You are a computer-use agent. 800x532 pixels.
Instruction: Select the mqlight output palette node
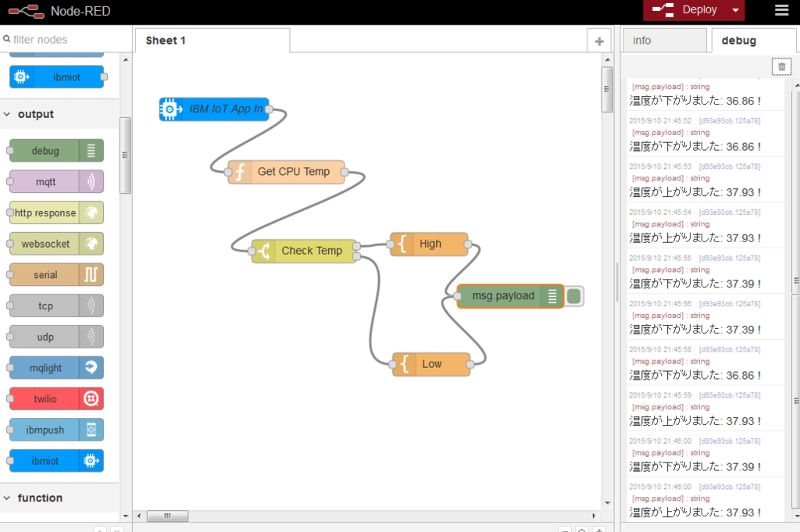coord(56,368)
